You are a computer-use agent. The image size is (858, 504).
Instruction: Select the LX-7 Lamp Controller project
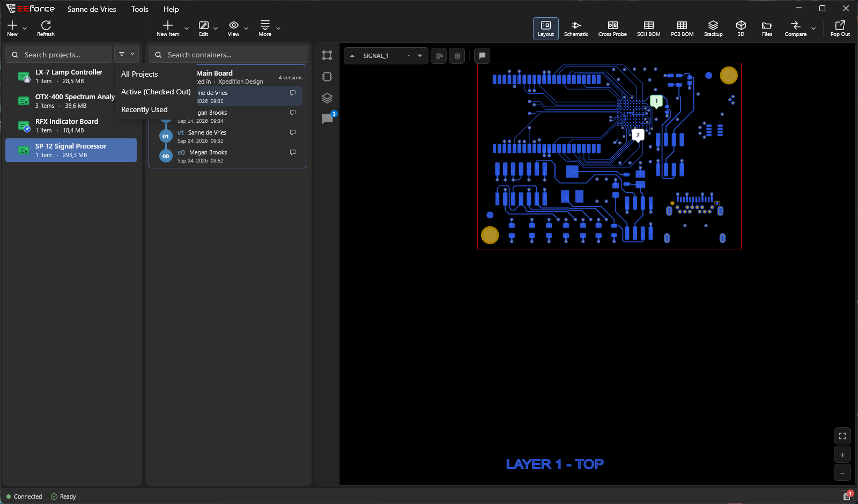(71, 76)
